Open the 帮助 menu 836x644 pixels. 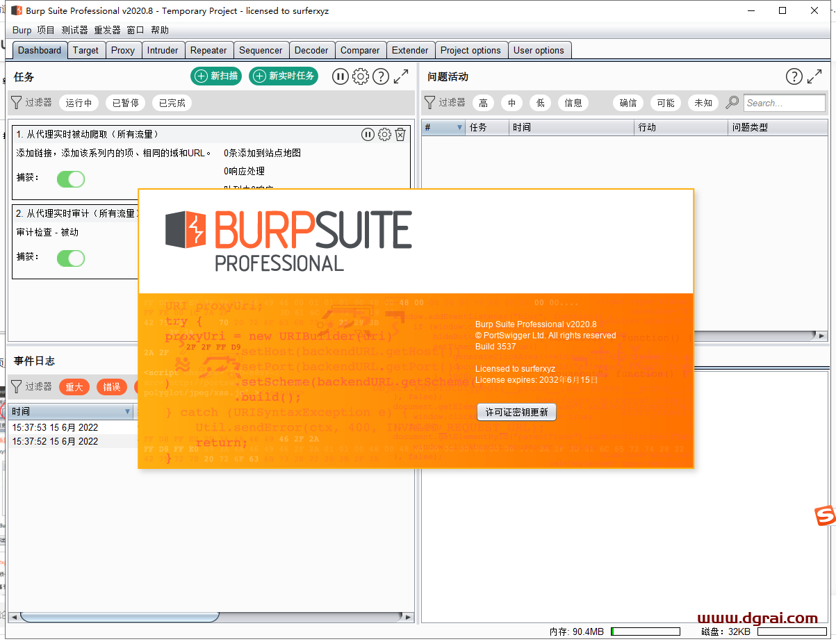(160, 30)
